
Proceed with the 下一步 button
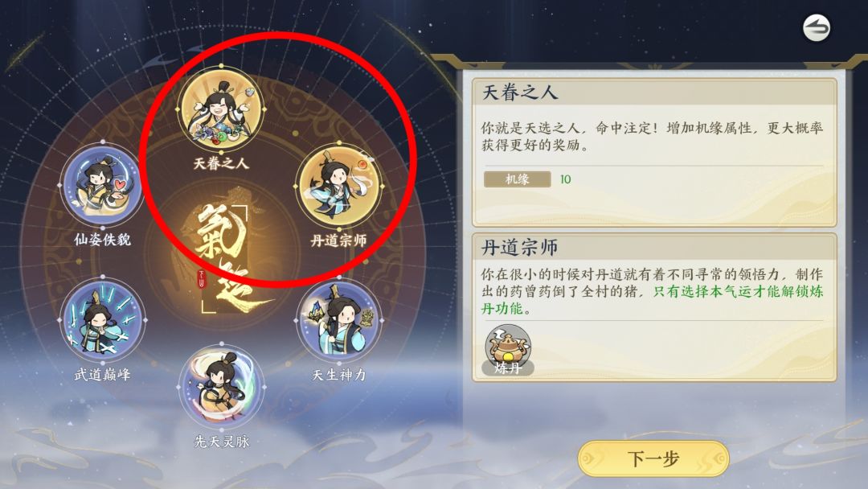tap(653, 458)
